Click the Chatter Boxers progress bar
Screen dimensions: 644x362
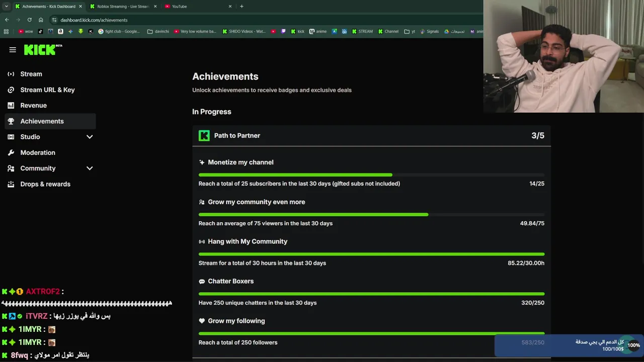371,294
